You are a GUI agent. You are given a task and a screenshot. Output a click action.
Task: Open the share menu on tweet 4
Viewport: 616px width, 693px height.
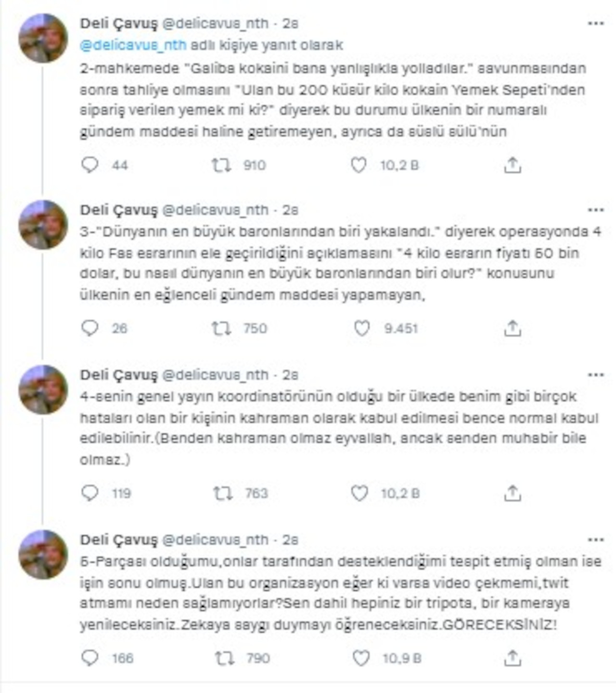[x=512, y=492]
